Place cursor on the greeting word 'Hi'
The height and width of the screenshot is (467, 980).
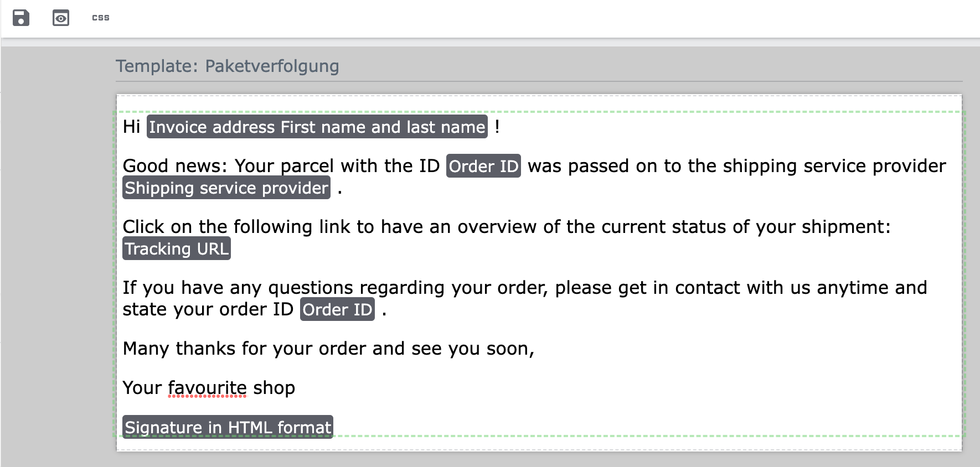pyautogui.click(x=131, y=127)
